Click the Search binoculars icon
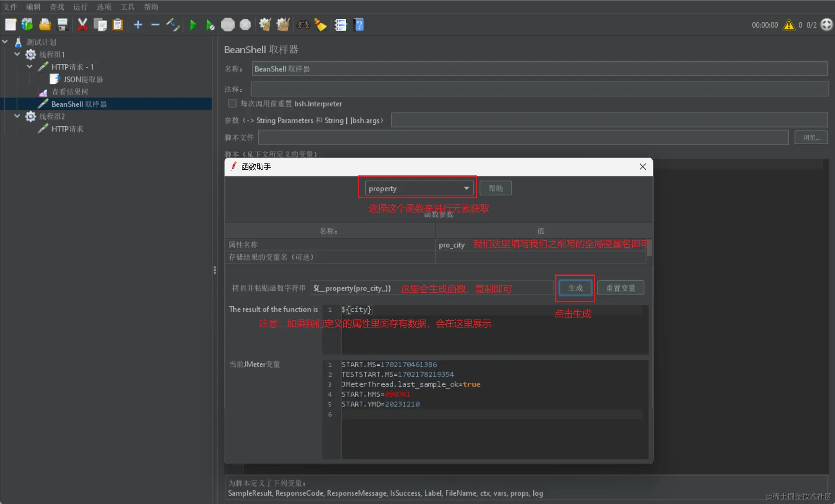 tap(303, 25)
